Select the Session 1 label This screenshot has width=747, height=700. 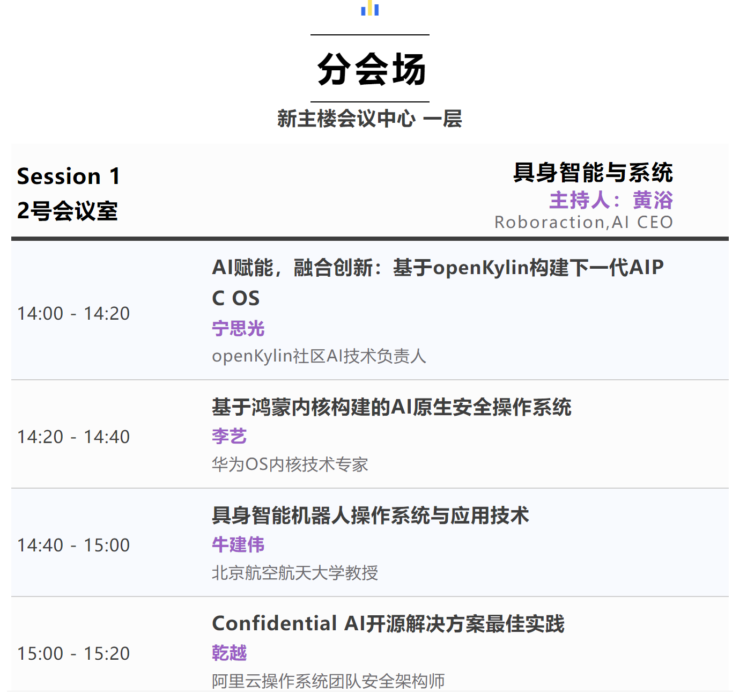pyautogui.click(x=69, y=176)
